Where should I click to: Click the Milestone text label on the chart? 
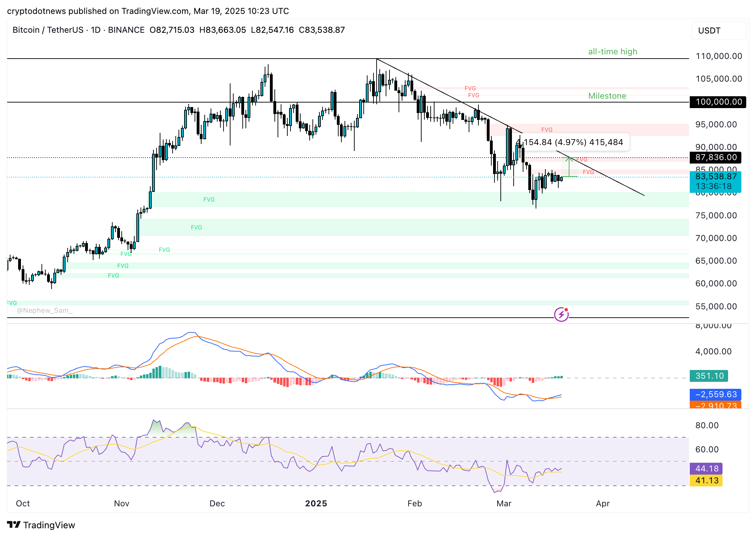[607, 96]
